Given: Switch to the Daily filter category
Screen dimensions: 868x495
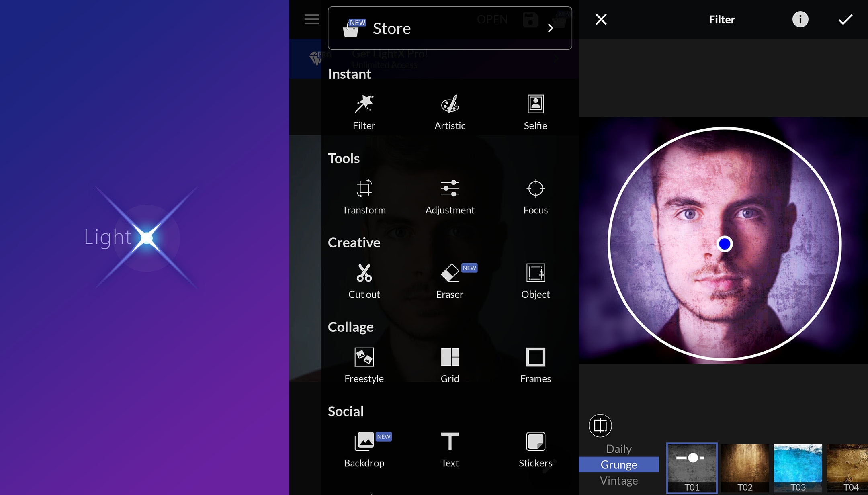Looking at the screenshot, I should point(618,449).
